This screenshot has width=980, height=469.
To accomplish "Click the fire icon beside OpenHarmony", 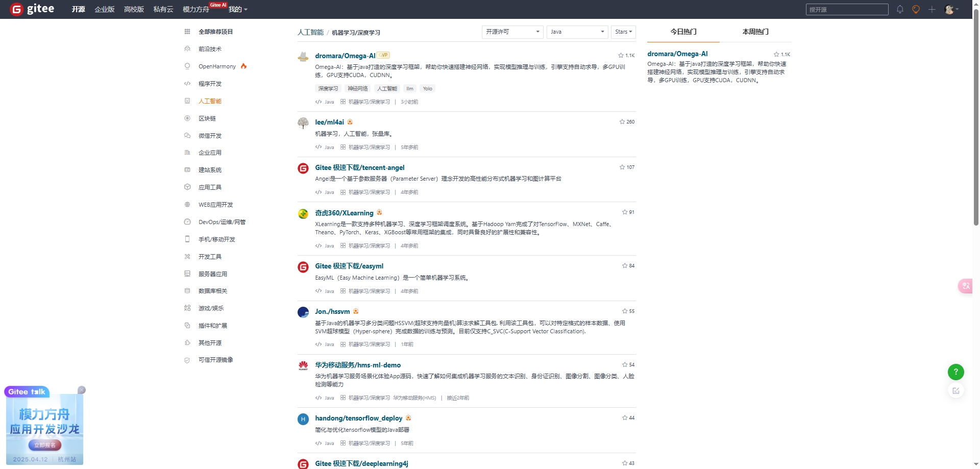I will (243, 66).
